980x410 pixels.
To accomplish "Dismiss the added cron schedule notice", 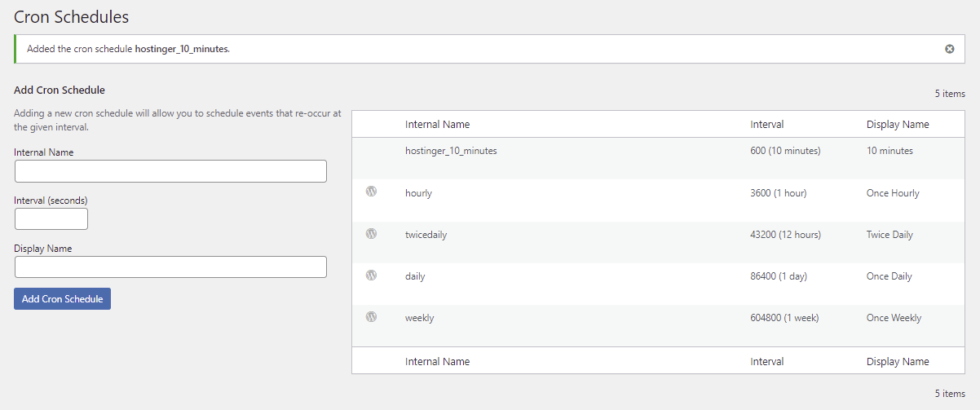I will tap(949, 49).
